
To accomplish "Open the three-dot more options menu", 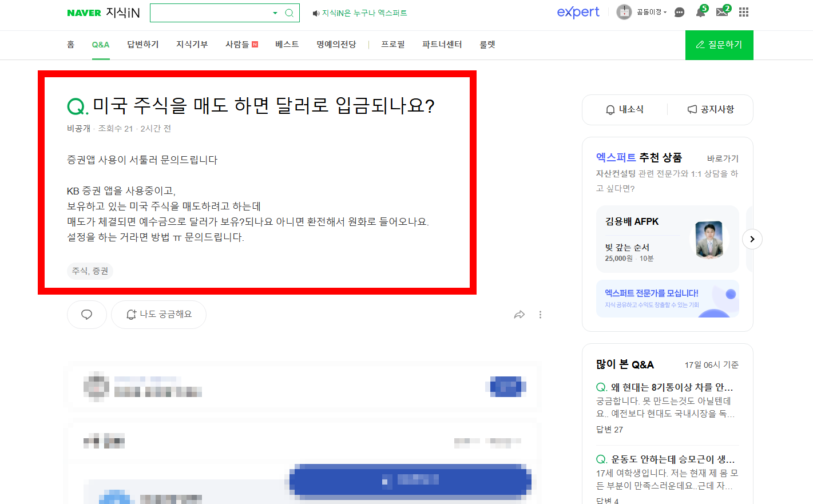I will click(x=540, y=315).
